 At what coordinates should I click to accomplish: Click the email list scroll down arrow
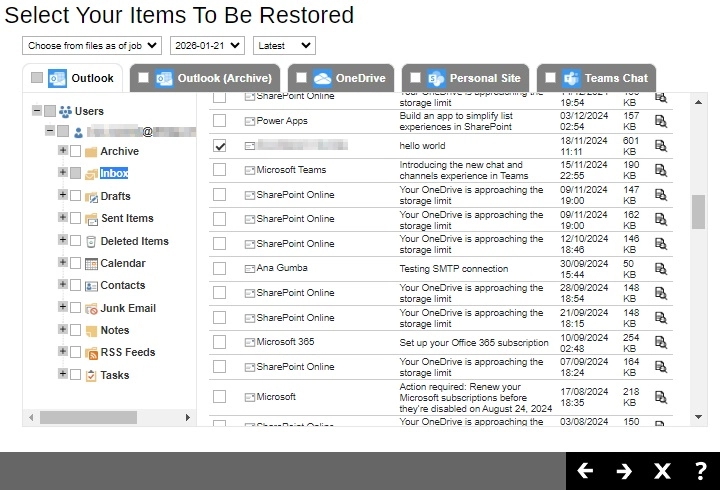698,417
